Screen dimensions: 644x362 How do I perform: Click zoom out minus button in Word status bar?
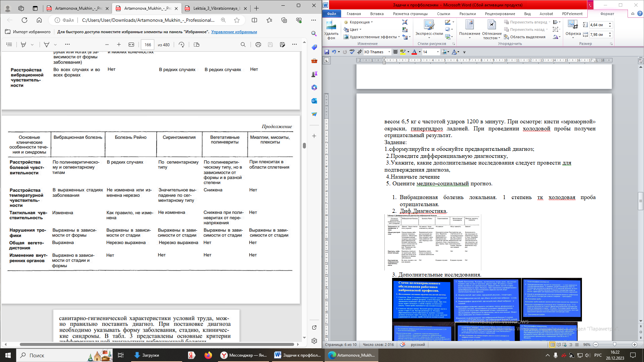(x=596, y=345)
